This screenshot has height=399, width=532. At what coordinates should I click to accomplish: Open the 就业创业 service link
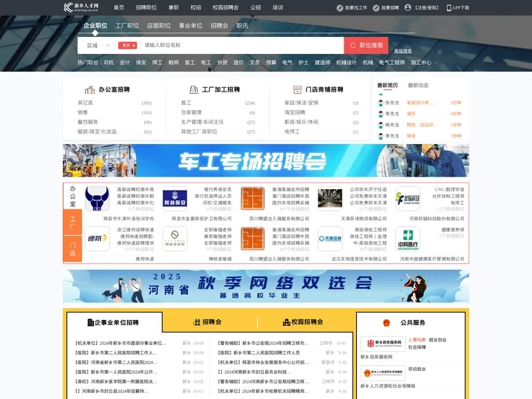[437, 340]
